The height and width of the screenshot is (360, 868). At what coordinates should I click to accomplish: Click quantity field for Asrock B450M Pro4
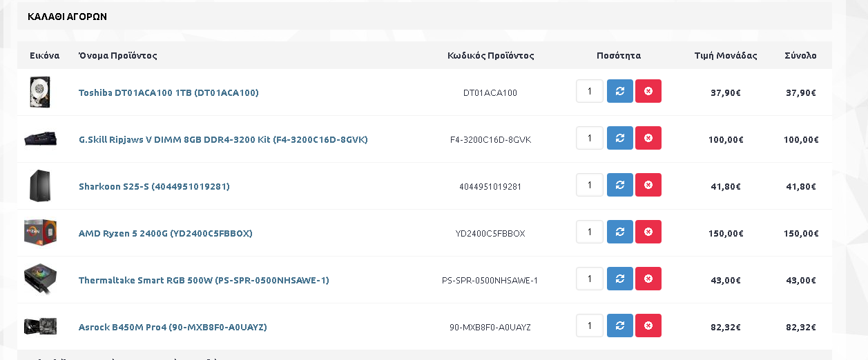(x=590, y=326)
